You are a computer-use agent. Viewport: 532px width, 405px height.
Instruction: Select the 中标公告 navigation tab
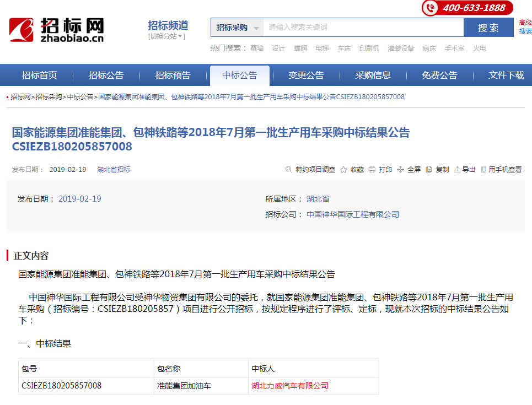tap(239, 75)
